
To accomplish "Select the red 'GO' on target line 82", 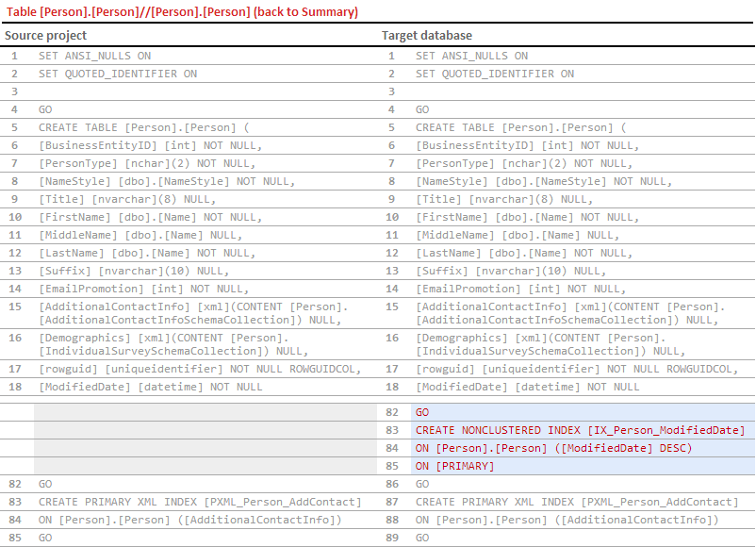I will [x=422, y=412].
